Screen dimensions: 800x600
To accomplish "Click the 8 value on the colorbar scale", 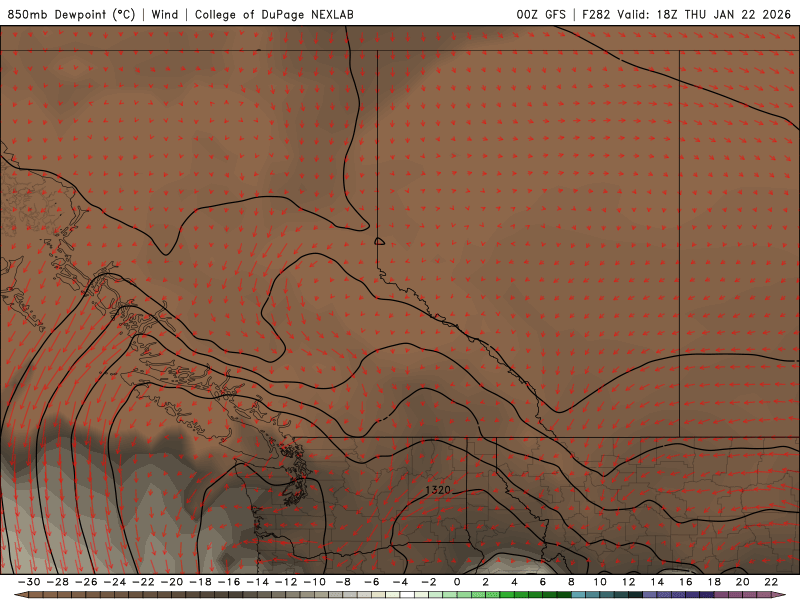I will tap(571, 582).
